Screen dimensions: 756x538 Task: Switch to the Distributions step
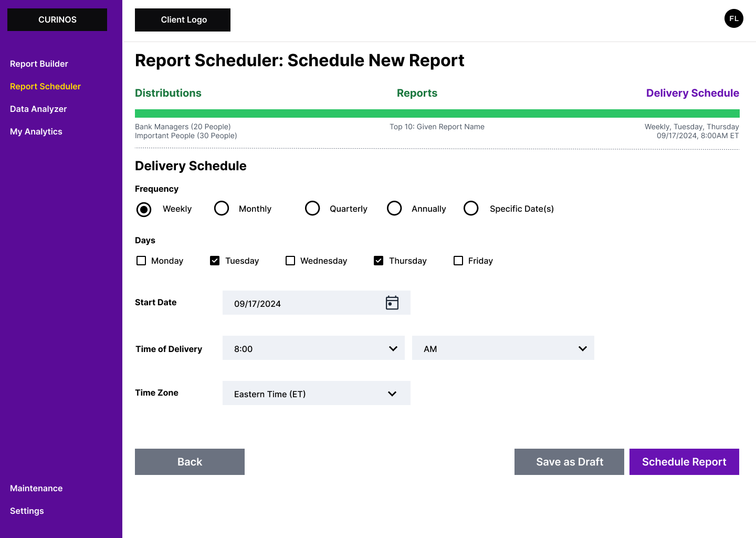[168, 93]
